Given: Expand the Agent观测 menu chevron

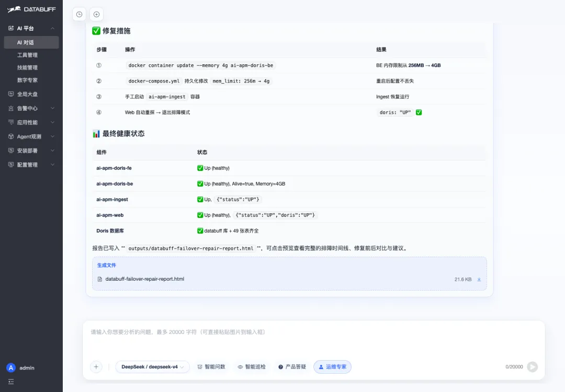Looking at the screenshot, I should click(x=53, y=136).
